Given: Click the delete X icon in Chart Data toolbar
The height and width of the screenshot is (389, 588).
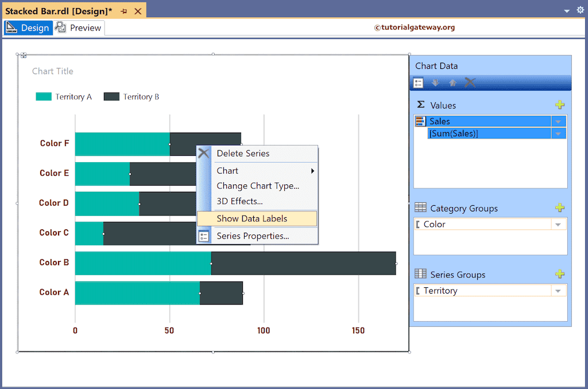Looking at the screenshot, I should pyautogui.click(x=470, y=82).
